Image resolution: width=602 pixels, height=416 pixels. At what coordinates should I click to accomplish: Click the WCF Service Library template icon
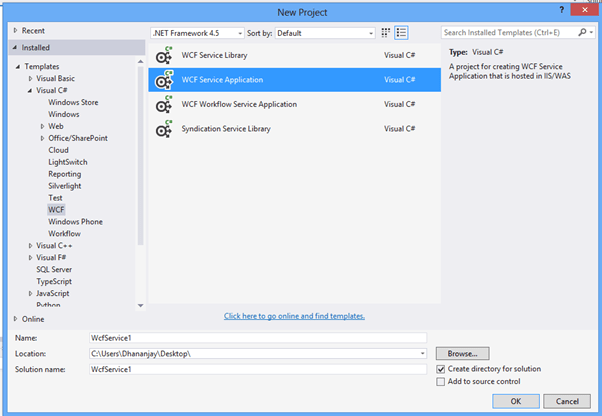click(162, 55)
